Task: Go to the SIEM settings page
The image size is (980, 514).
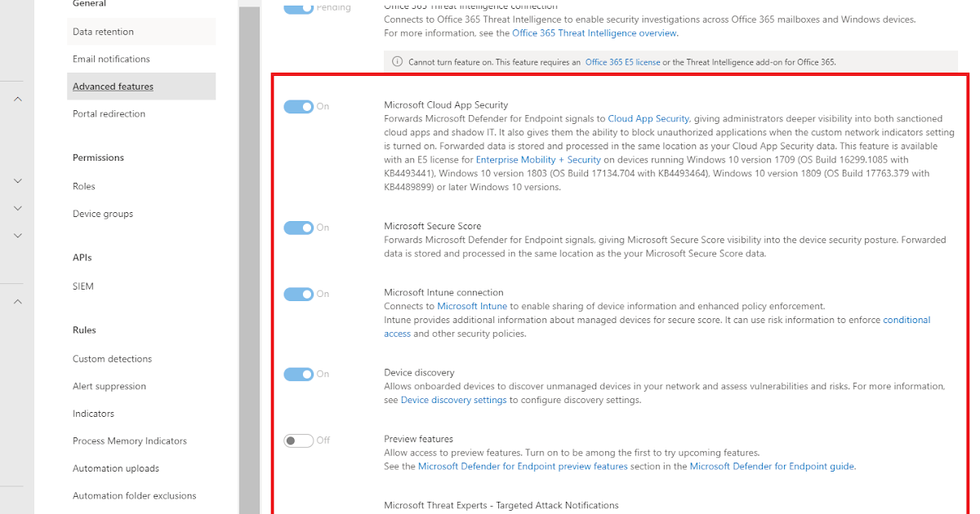Action: pos(82,286)
